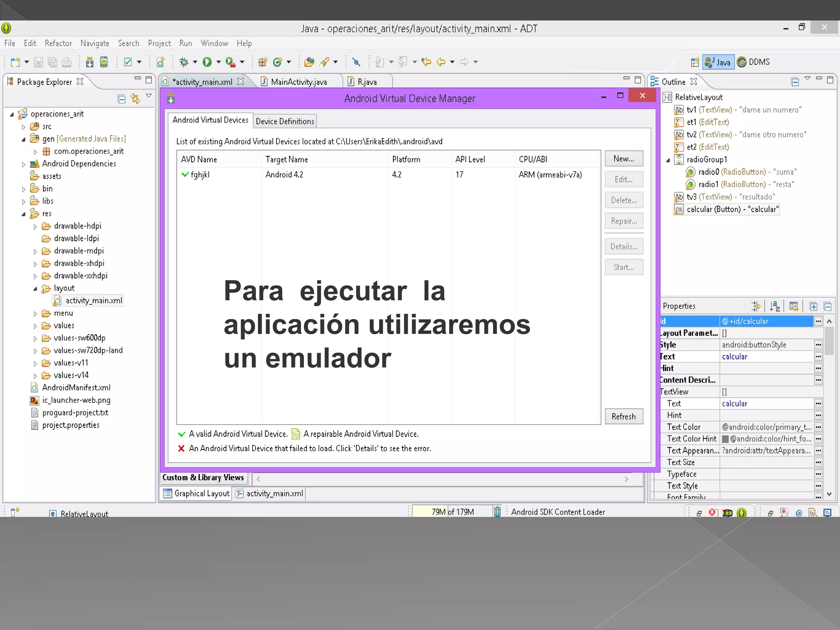Viewport: 840px width, 630px height.
Task: Click the New Java Class icon
Action: coord(278,62)
